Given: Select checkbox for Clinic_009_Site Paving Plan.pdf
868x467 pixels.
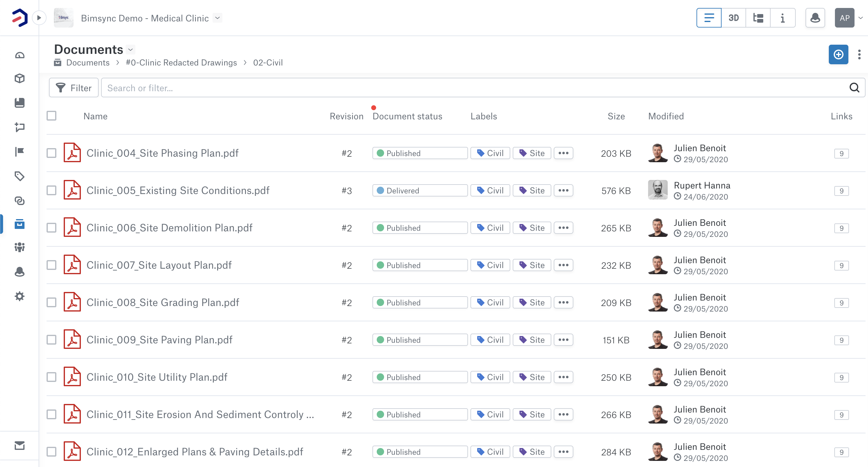Looking at the screenshot, I should [x=51, y=340].
